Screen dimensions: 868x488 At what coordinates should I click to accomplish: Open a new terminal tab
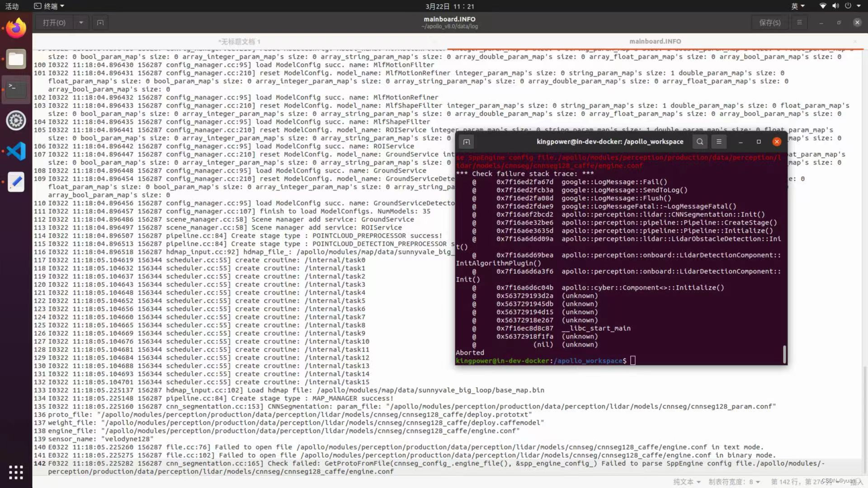tap(467, 142)
